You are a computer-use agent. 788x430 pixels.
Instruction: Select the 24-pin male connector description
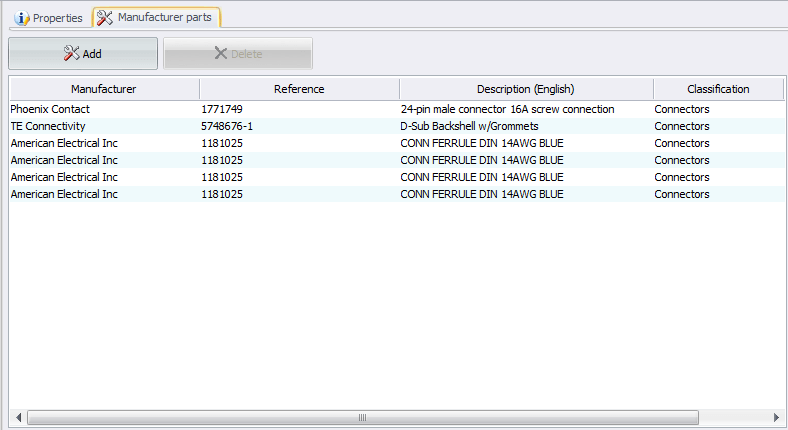pos(508,109)
